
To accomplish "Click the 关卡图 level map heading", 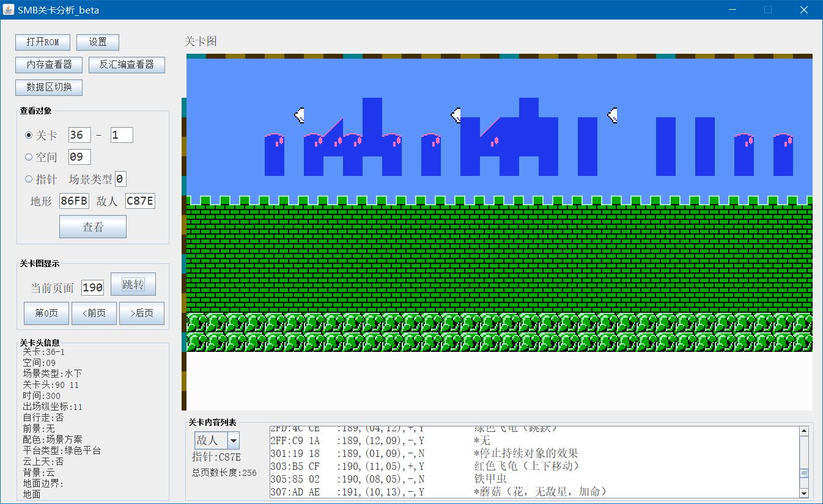I will click(201, 42).
